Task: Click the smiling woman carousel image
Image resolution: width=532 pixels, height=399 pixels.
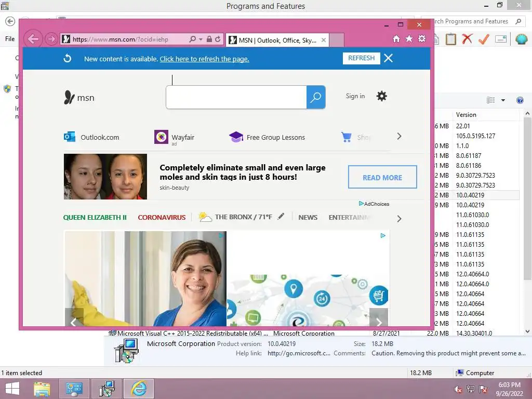Action: (x=145, y=279)
